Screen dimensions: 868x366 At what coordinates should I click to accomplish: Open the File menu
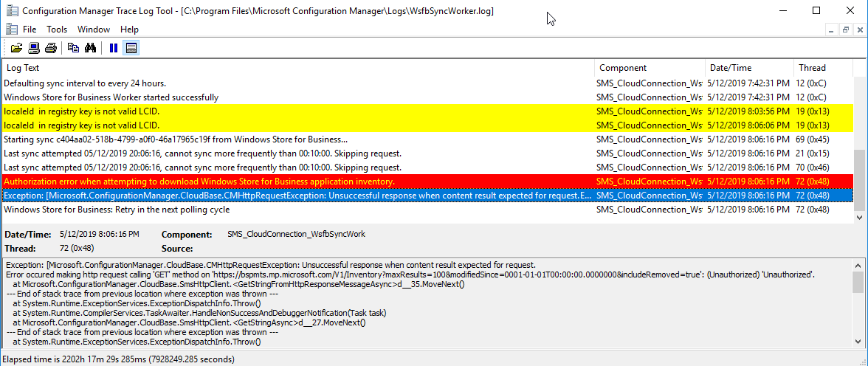pos(30,30)
